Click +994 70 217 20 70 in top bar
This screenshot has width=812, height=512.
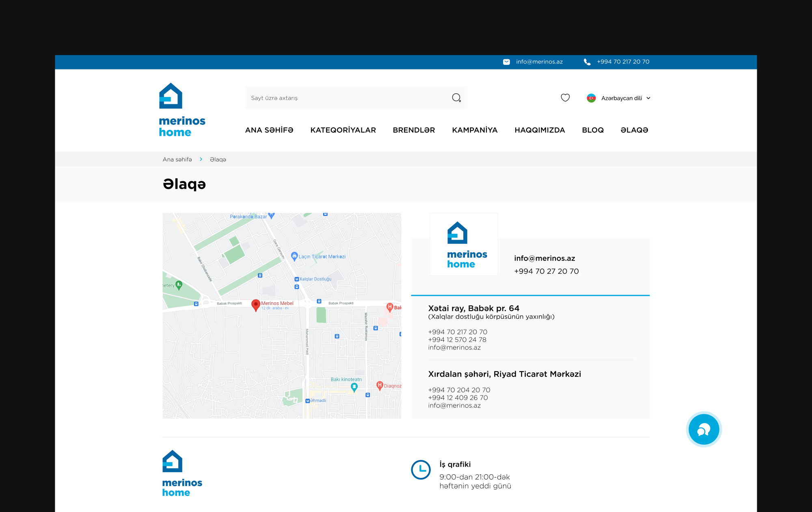point(623,62)
